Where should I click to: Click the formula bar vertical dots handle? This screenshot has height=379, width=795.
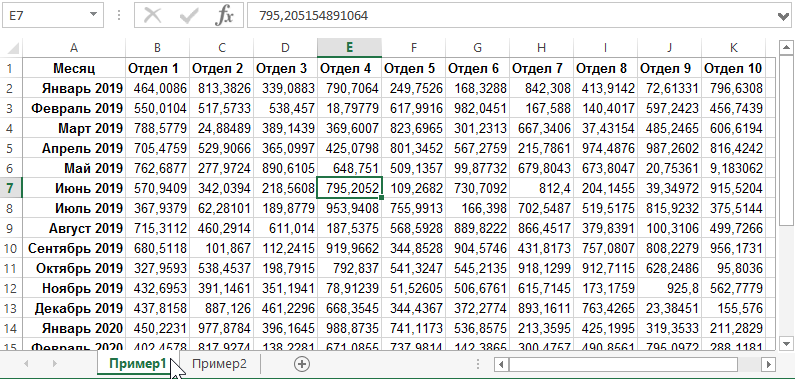(119, 16)
